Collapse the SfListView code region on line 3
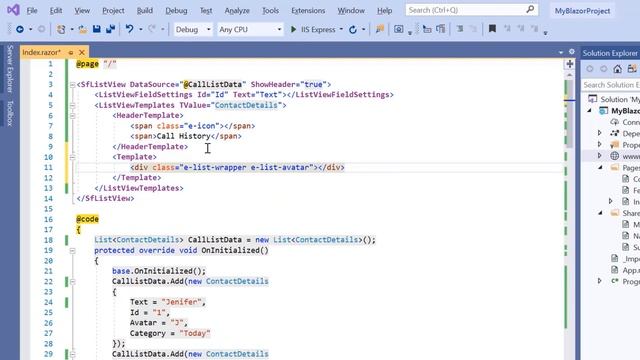The height and width of the screenshot is (360, 640). [72, 85]
